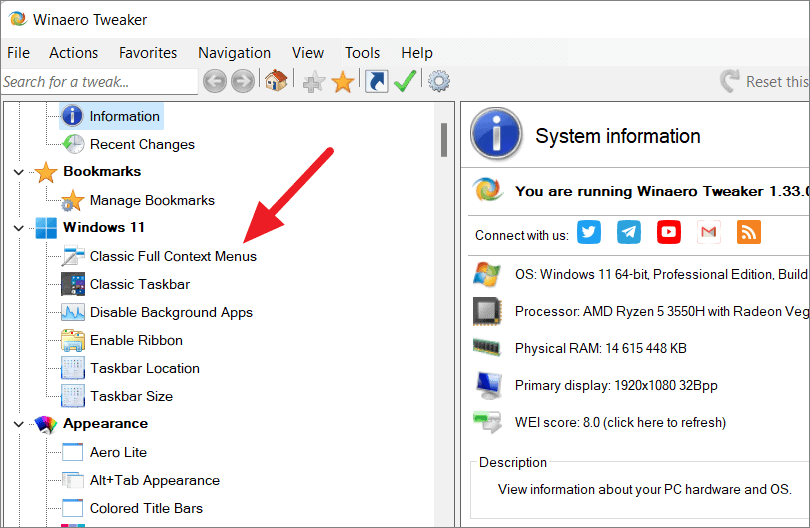Click the Alt+Tab Appearance icon
Viewport: 810px width, 528px height.
[x=72, y=480]
